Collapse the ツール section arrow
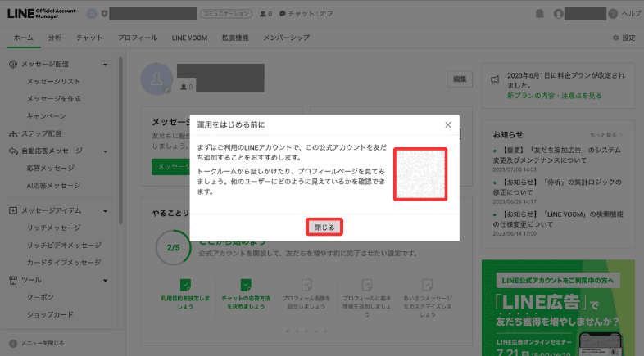Viewport: 644px width, 356px height. point(105,281)
